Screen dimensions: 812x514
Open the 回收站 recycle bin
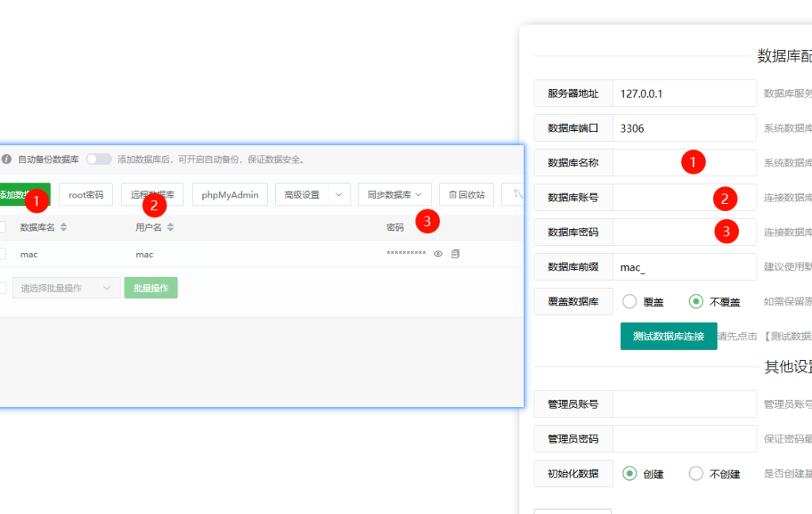pos(466,195)
